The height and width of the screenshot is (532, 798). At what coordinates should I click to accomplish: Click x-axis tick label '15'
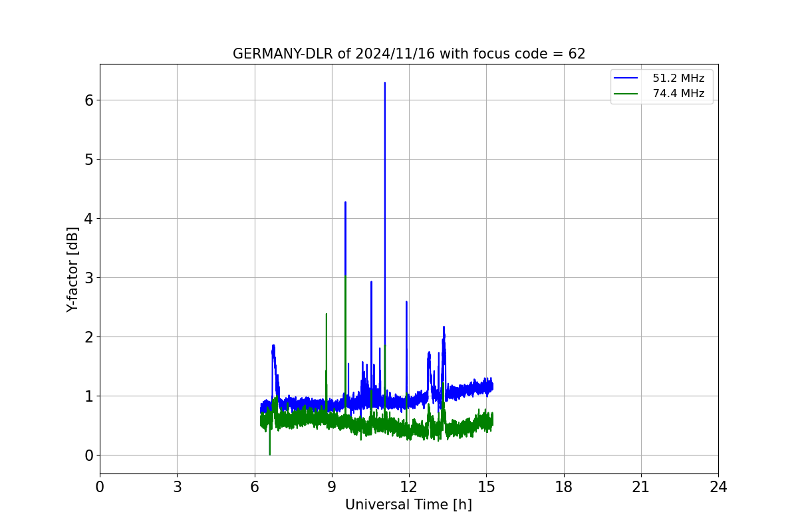coord(486,487)
